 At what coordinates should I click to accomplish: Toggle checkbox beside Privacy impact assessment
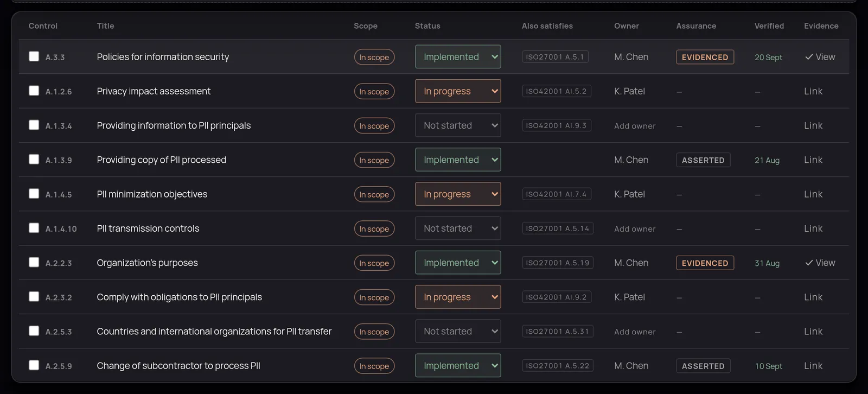click(34, 91)
